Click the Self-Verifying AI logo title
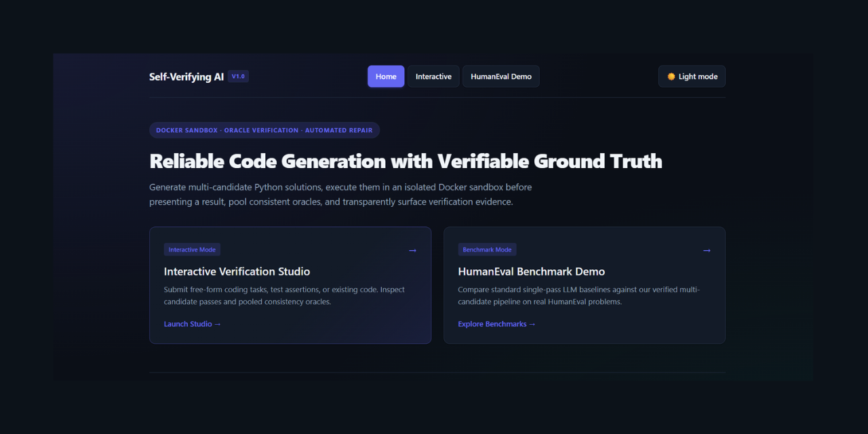Screen dimensions: 868x434 tap(186, 77)
